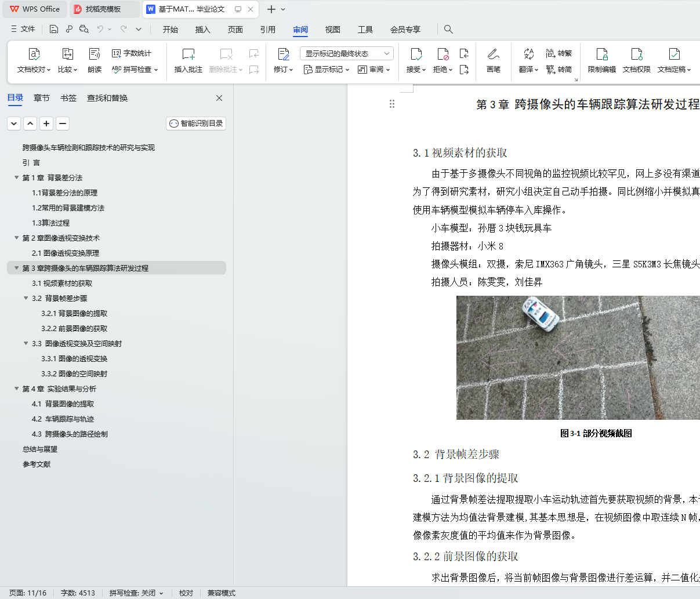Click 转繁 convert to traditional Chinese

(x=559, y=53)
